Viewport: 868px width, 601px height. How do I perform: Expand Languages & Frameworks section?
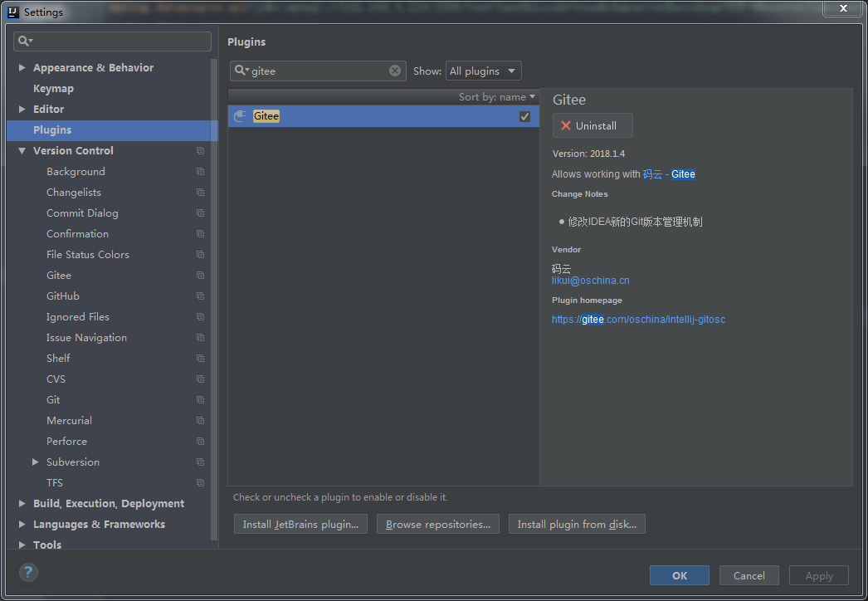(22, 524)
